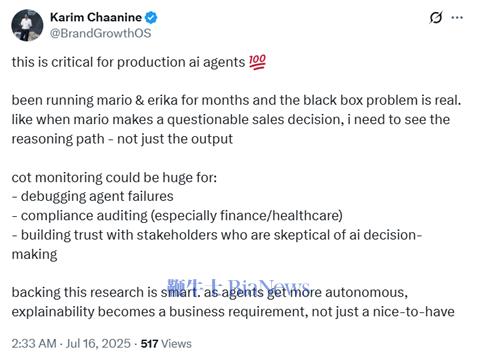Click the Jul 16, 2025 date

click(98, 344)
